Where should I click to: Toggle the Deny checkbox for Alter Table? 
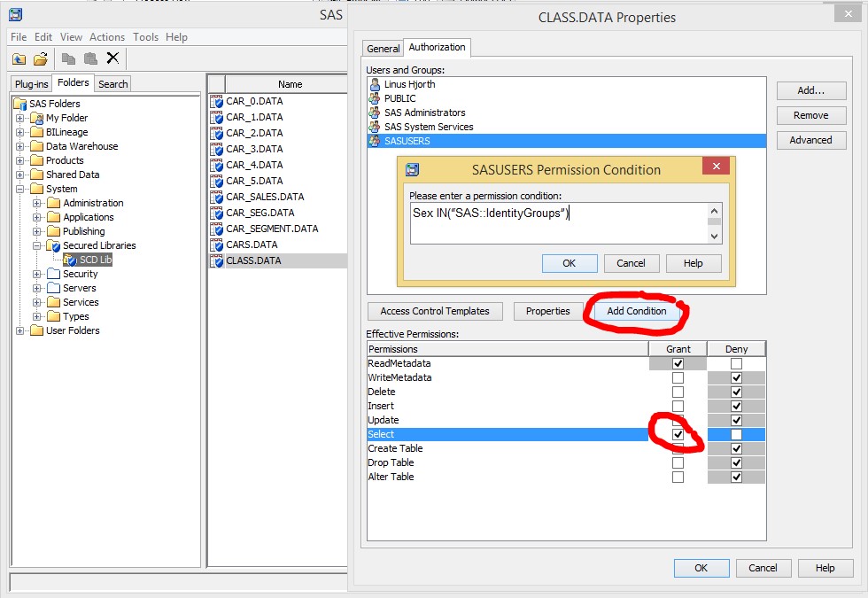(x=736, y=477)
